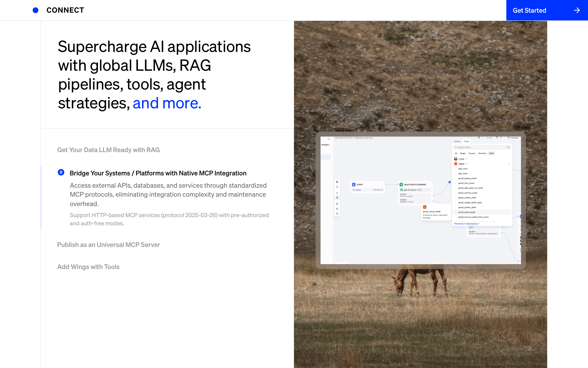Click the gpt-3.5-turbo model selector
588x368 pixels.
coord(415,190)
